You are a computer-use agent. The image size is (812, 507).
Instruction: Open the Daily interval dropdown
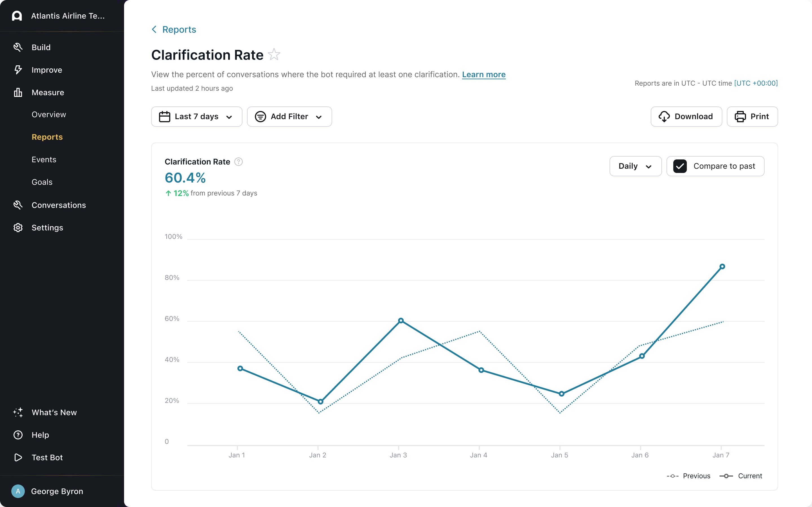pyautogui.click(x=635, y=166)
